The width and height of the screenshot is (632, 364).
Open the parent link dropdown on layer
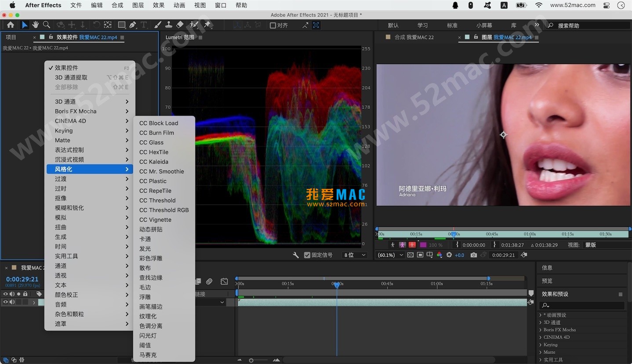(222, 302)
